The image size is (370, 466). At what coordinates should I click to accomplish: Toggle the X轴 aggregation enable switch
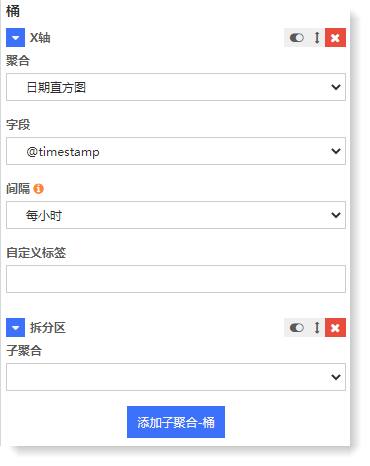[297, 38]
